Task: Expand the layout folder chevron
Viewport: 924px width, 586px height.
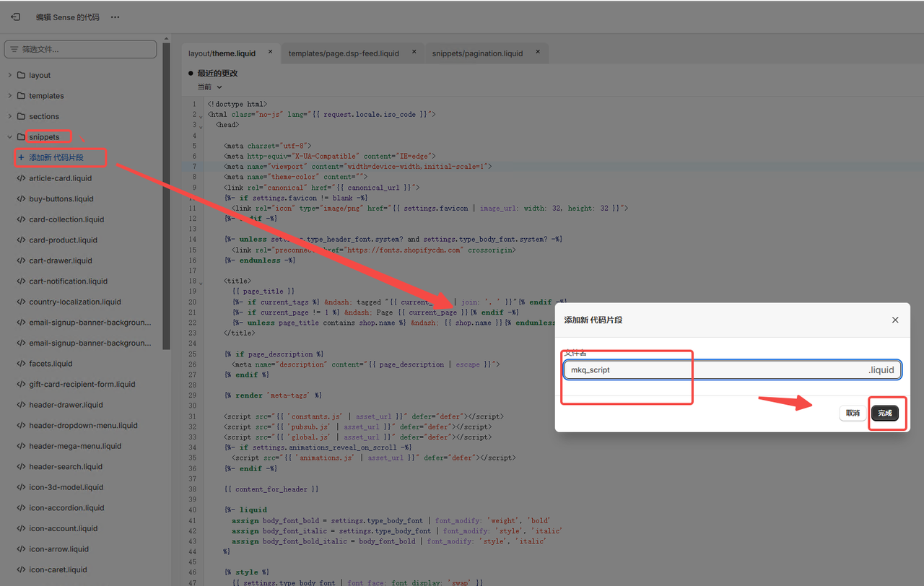Action: pyautogui.click(x=9, y=75)
